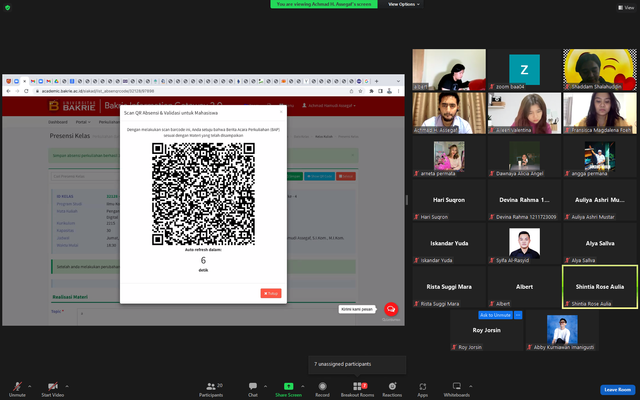Close the Scan QR dialog with the X
The height and width of the screenshot is (400, 640).
tap(281, 112)
